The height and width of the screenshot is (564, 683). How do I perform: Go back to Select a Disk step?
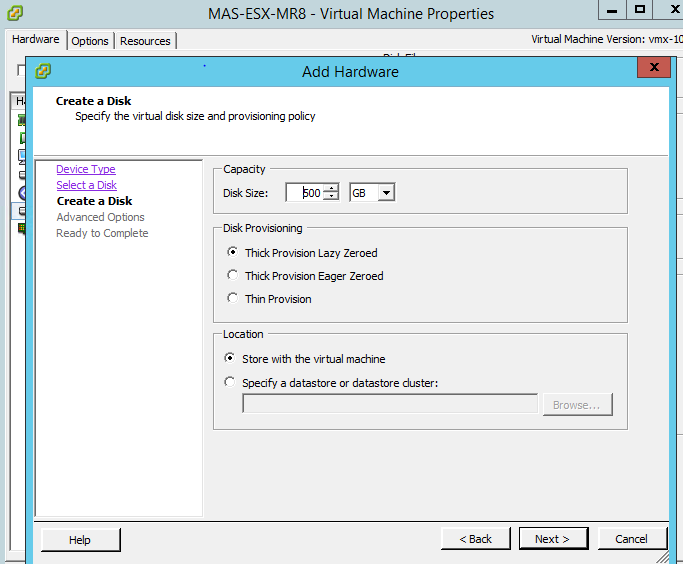(86, 185)
